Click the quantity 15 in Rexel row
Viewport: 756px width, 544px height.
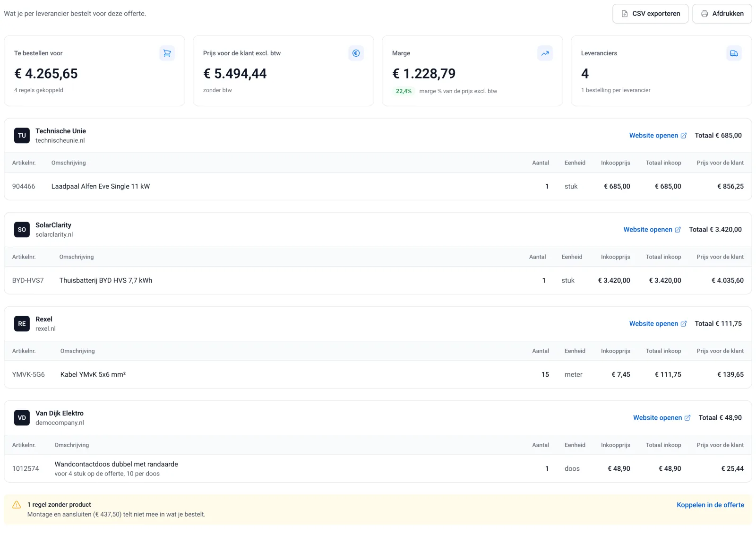(545, 374)
